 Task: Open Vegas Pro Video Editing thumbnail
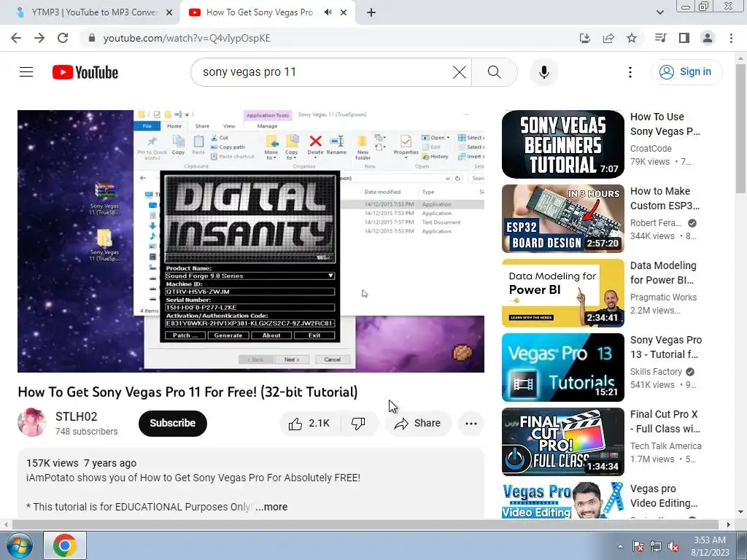pos(562,500)
